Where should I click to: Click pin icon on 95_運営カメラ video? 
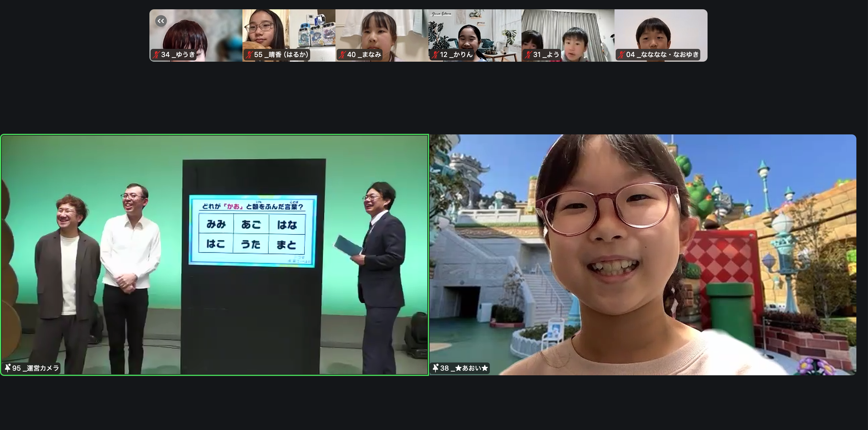coord(8,368)
